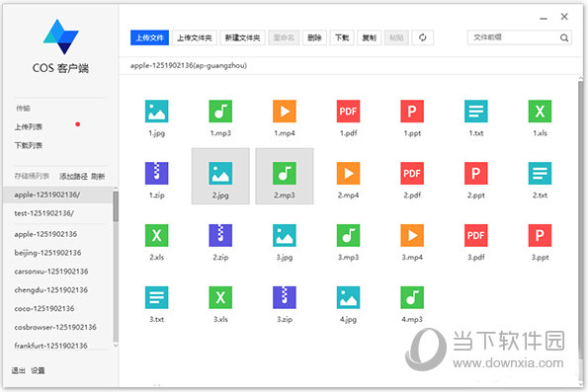This screenshot has height=392, width=588.
Task: Select the 3.jpg image file icon
Action: [x=285, y=235]
